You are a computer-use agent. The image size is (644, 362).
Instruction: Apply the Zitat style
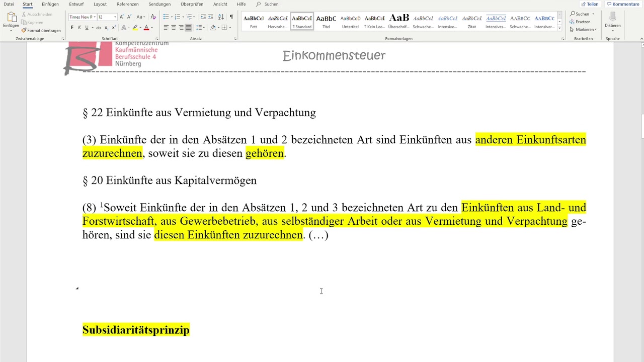coord(472,22)
